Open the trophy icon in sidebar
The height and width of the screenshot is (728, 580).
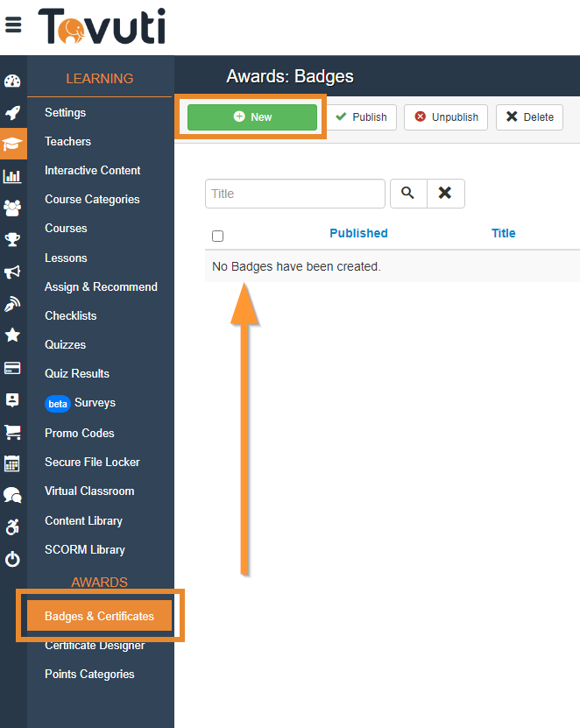click(12, 239)
